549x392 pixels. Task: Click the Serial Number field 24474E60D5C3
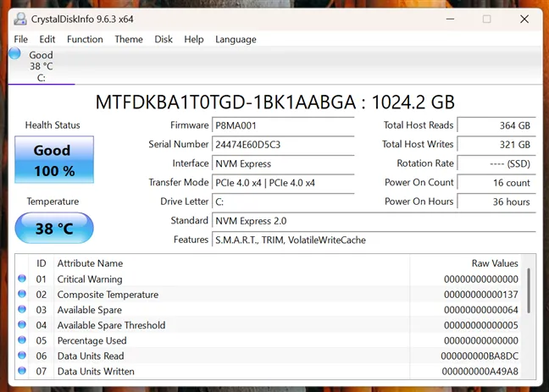click(x=283, y=145)
